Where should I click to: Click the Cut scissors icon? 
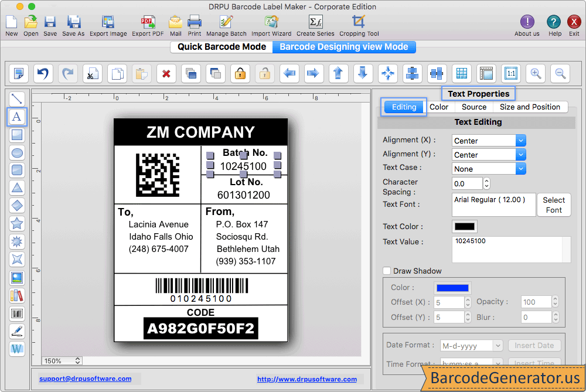(93, 73)
